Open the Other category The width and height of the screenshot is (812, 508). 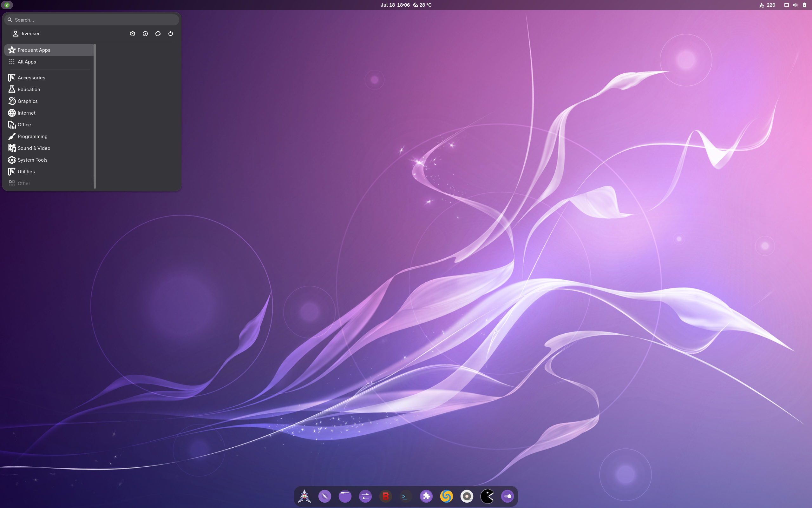49,184
